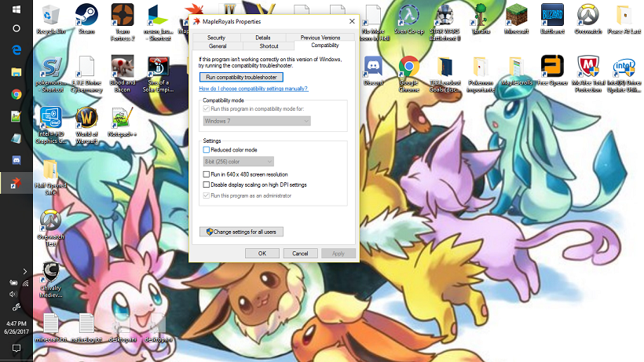Check Run in 640 x 480 resolution
This screenshot has height=362, width=644.
pyautogui.click(x=207, y=174)
